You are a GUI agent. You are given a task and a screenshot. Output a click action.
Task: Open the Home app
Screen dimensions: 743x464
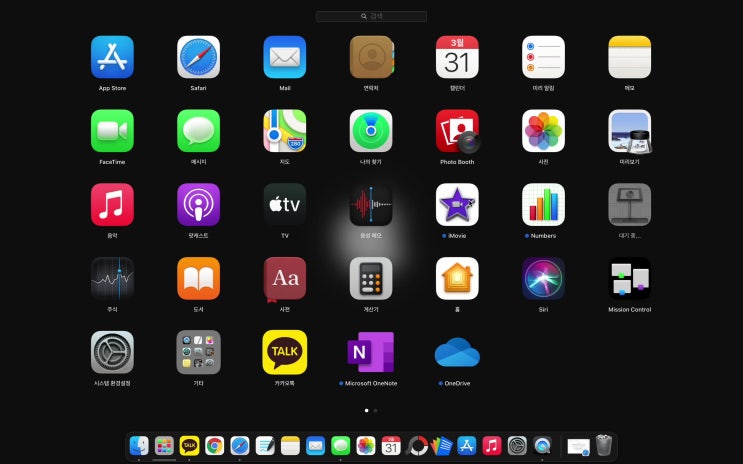tap(457, 279)
